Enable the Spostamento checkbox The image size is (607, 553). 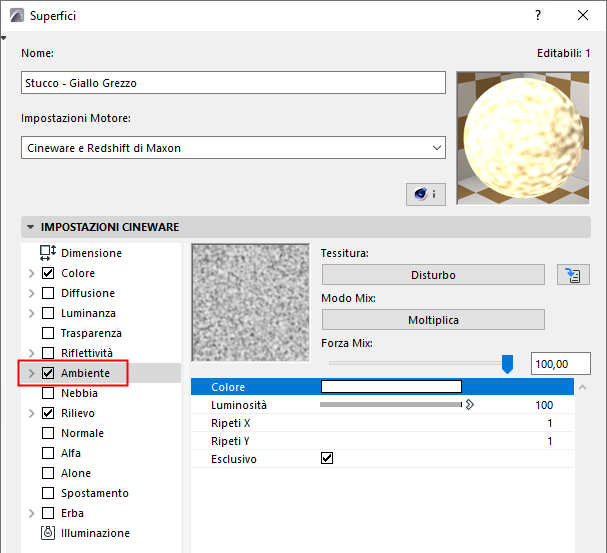point(48,493)
